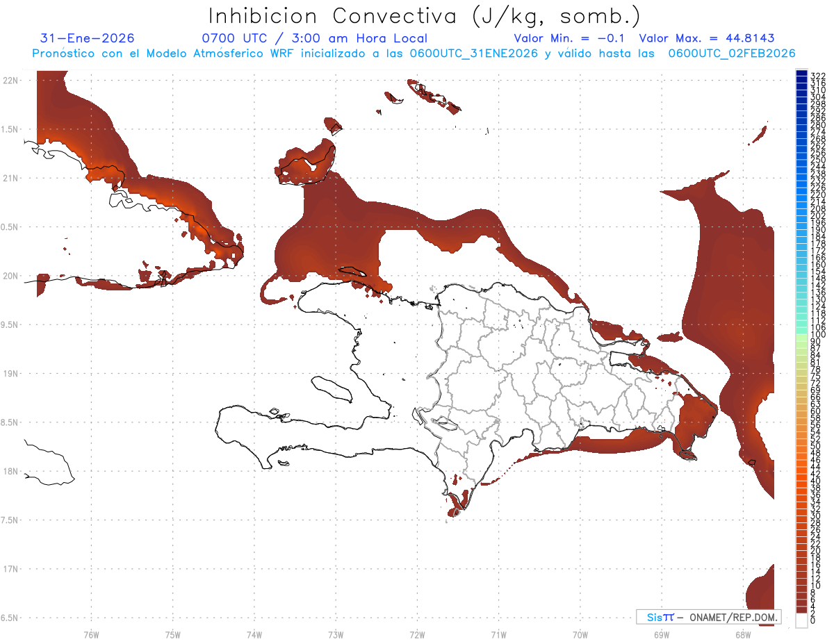834x644 pixels.
Task: Click the "322" colorbar label
Action: point(818,76)
